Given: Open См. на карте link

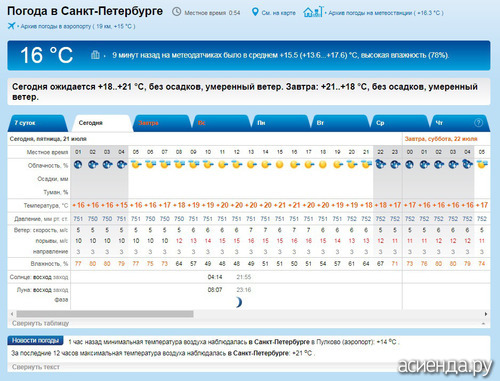Looking at the screenshot, I should coord(279,13).
